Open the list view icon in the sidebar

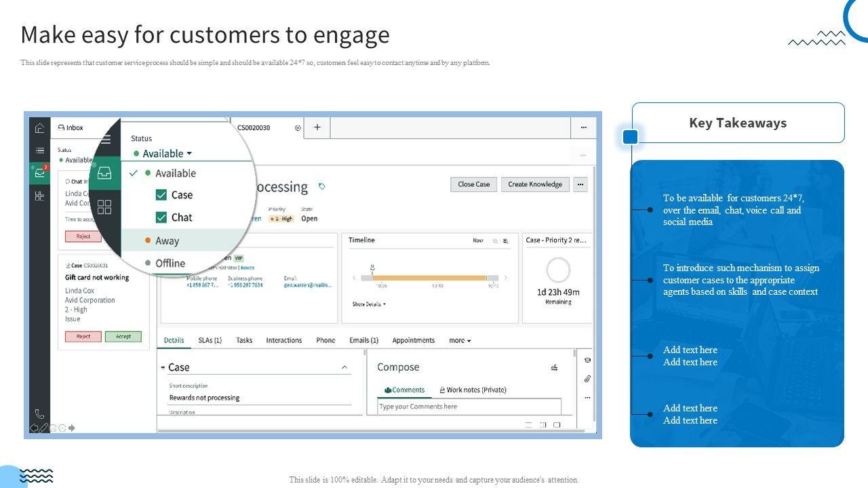coord(39,150)
